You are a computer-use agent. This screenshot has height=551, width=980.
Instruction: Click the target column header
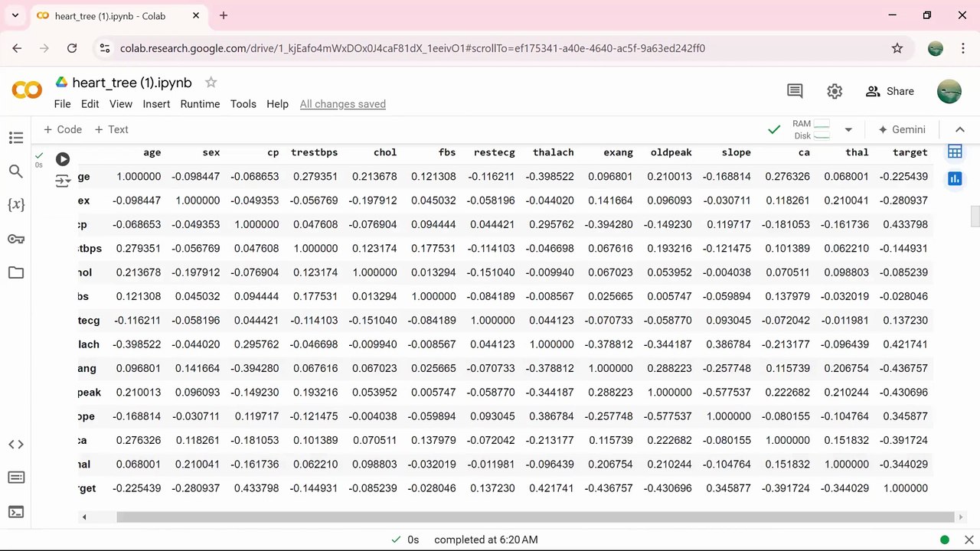pyautogui.click(x=910, y=152)
